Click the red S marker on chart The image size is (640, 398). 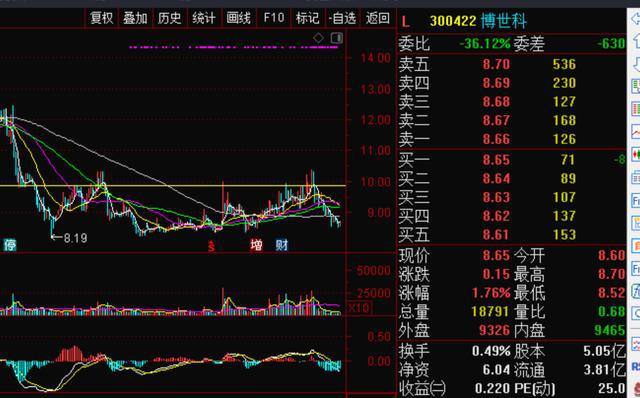[x=211, y=246]
